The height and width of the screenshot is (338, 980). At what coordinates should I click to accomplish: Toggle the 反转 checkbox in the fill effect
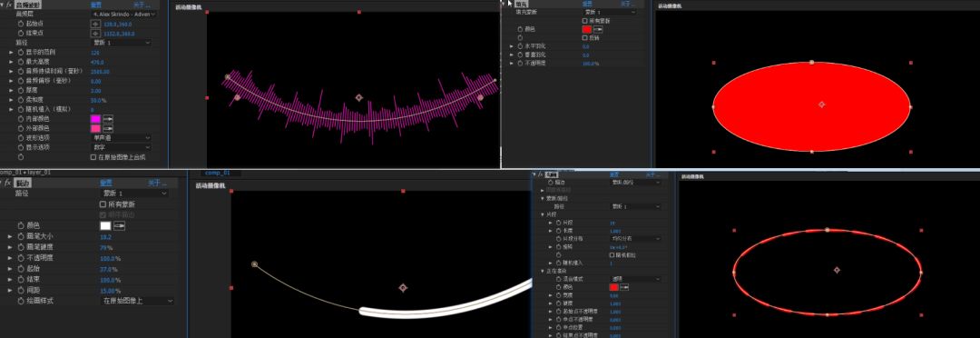585,37
